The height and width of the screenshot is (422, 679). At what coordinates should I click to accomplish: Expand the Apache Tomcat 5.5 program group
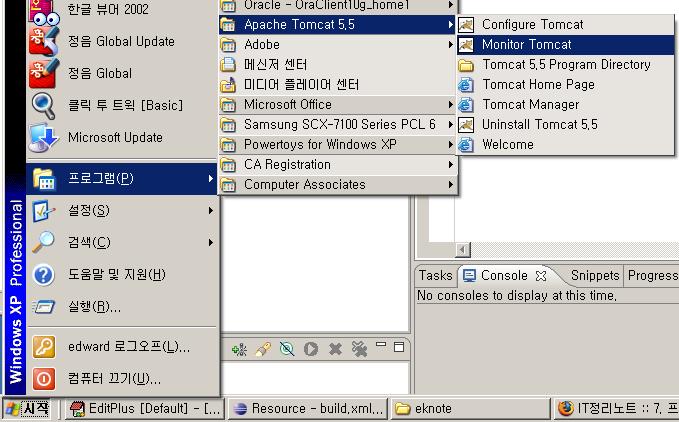(x=337, y=25)
